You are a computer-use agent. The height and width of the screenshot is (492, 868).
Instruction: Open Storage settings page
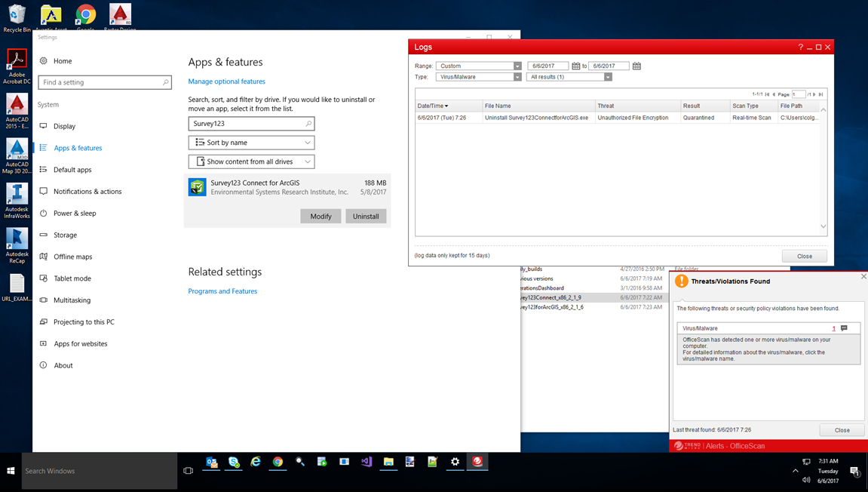tap(66, 235)
